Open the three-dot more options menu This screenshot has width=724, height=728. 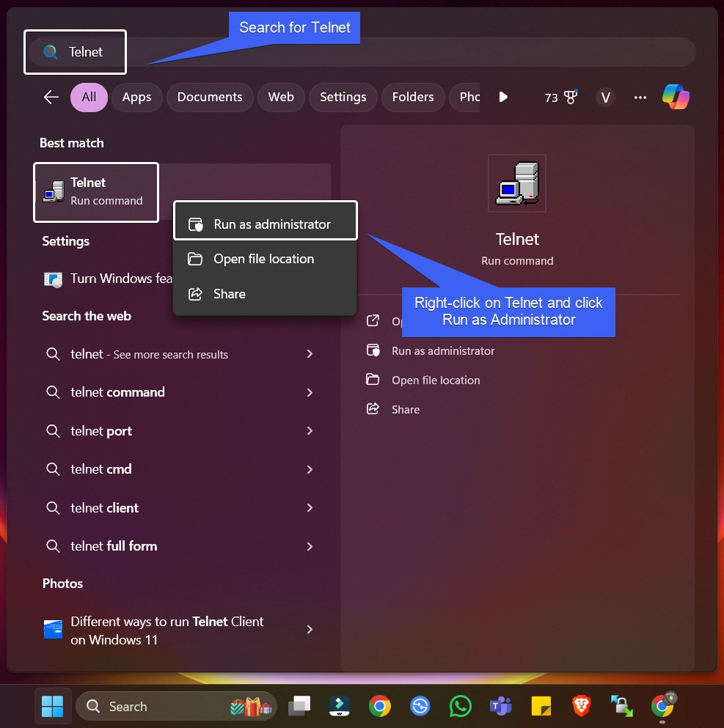640,98
